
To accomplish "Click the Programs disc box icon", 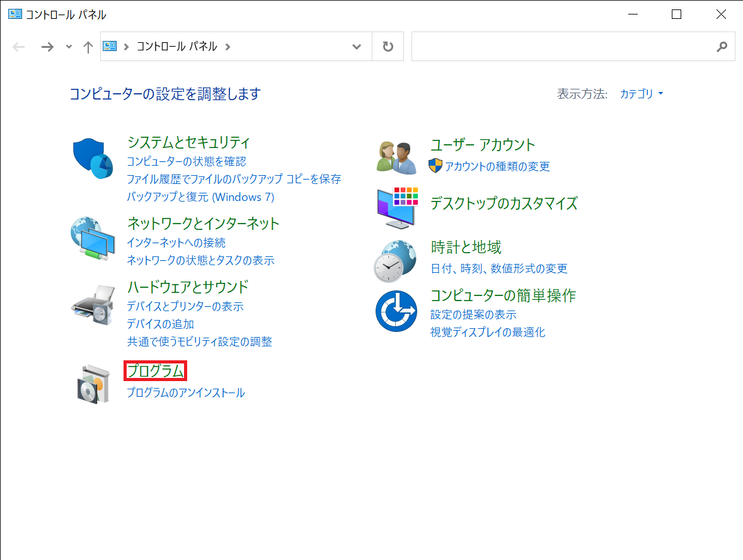I will (93, 382).
